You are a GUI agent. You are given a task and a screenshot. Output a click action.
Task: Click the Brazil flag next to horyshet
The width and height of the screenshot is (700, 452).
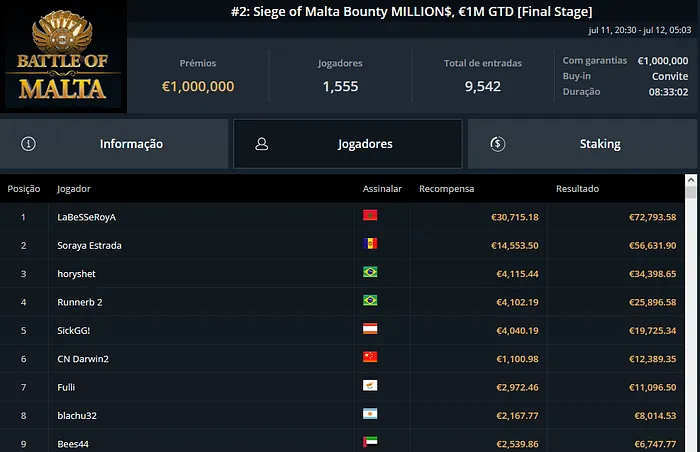click(370, 272)
